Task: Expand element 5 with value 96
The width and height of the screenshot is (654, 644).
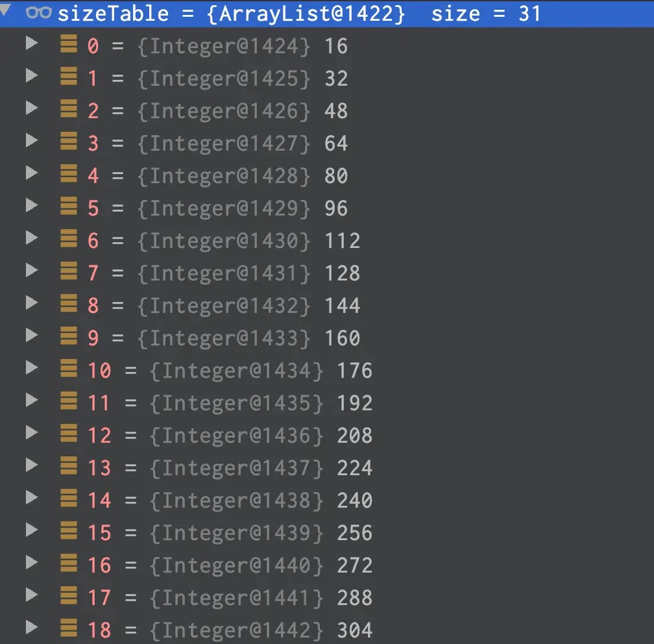Action: tap(32, 205)
